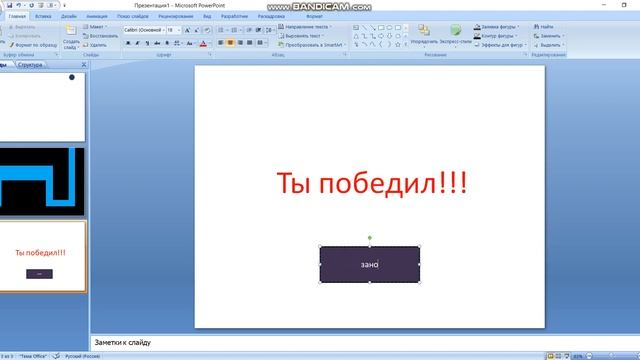Image resolution: width=640 pixels, height=360 pixels.
Task: Open Упорядочить arrange menu
Action: [x=424, y=36]
